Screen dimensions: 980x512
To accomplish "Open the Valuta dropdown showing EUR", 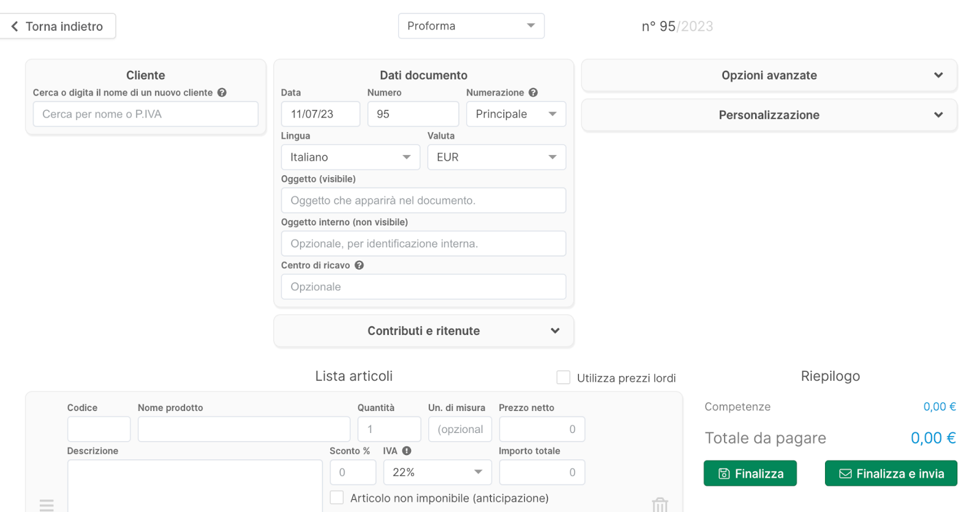I will click(x=496, y=157).
